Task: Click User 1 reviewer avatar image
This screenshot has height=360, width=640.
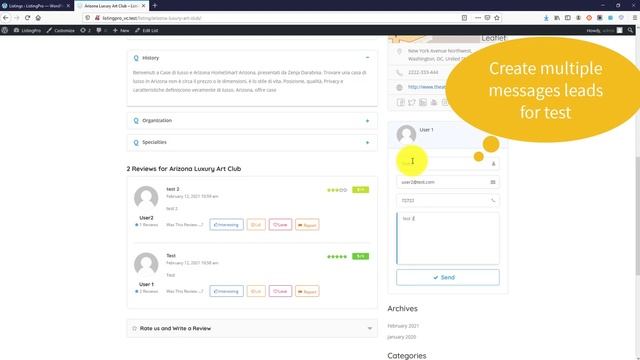Action: click(146, 264)
